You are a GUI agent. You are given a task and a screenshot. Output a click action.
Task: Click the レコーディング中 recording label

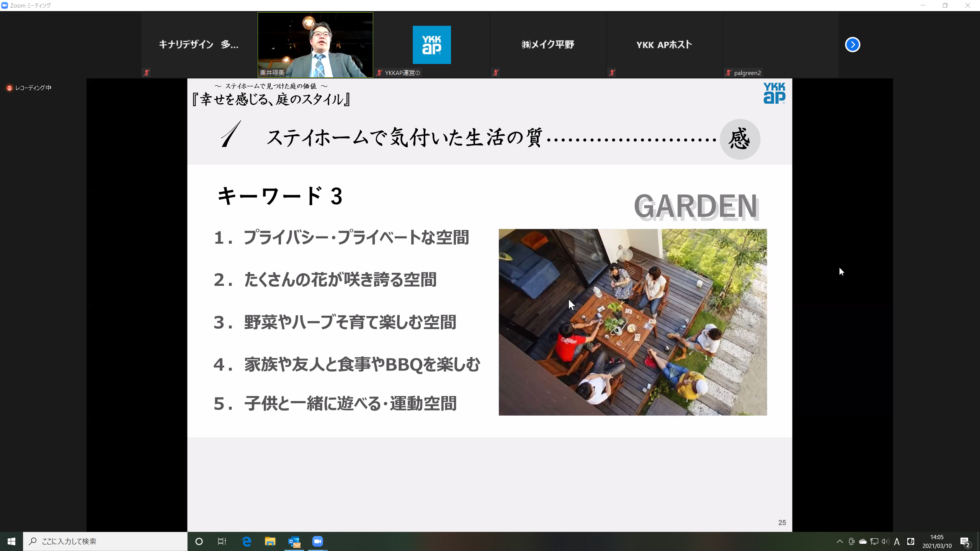pos(33,88)
